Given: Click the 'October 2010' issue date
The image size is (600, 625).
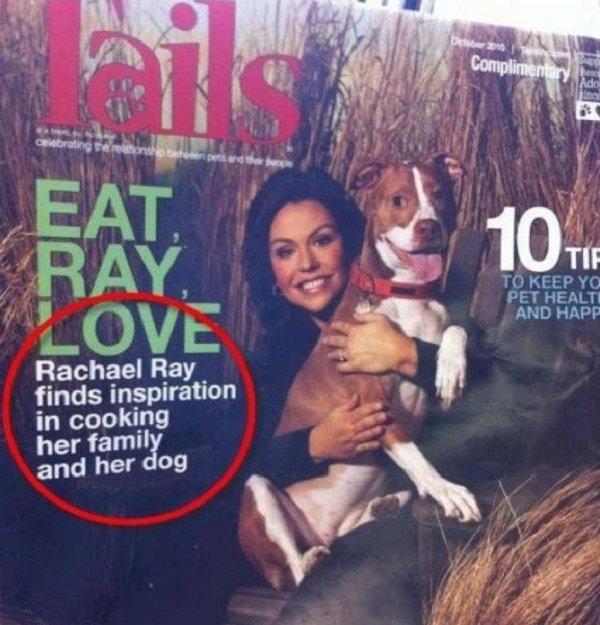Looking at the screenshot, I should click(x=478, y=45).
